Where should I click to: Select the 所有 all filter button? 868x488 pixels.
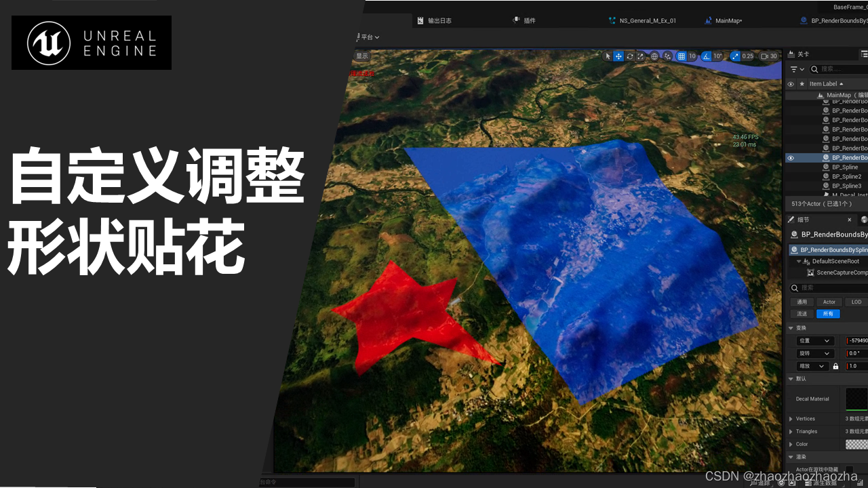828,314
